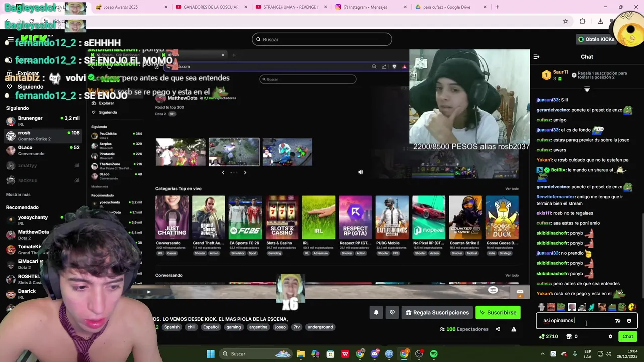
Task: Switch to para cufasz Google Drive tab
Action: click(x=450, y=7)
